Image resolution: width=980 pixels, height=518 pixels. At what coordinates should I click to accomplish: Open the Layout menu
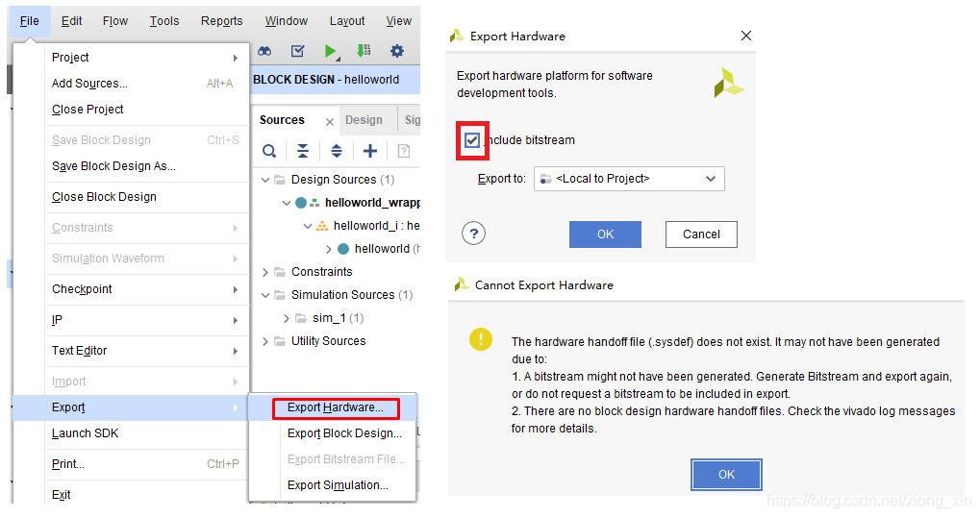click(x=347, y=21)
